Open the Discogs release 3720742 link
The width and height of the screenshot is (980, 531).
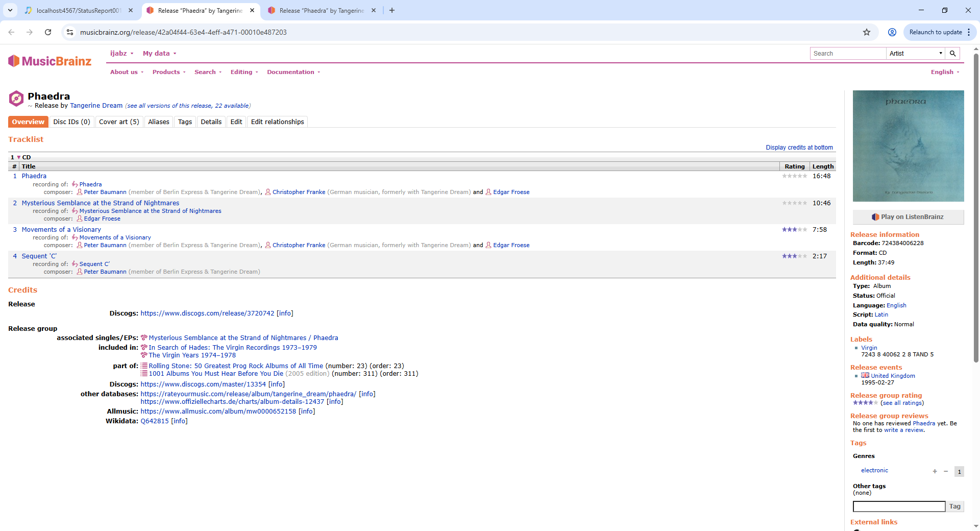point(207,313)
